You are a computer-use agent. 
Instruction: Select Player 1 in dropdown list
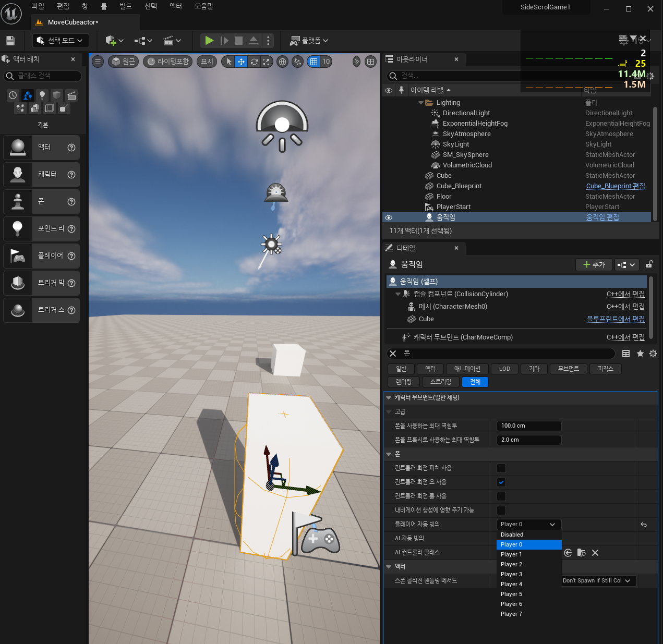coord(529,555)
